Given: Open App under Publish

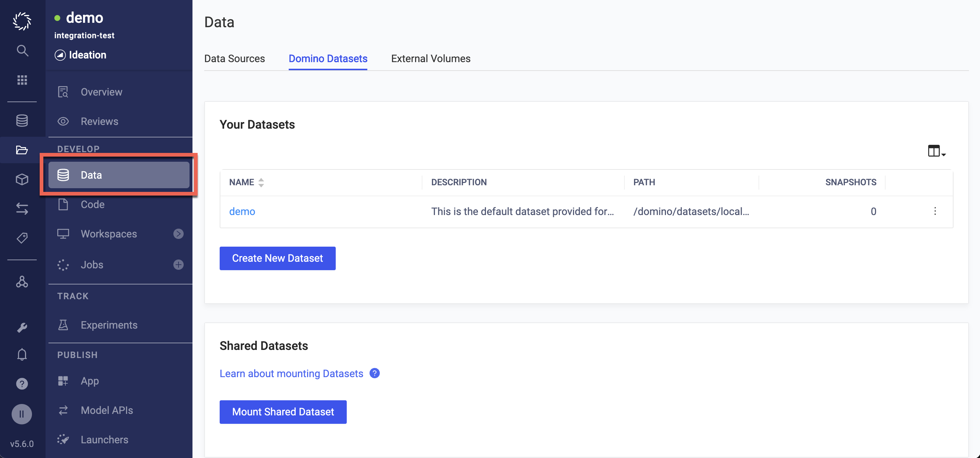Looking at the screenshot, I should pos(119,381).
